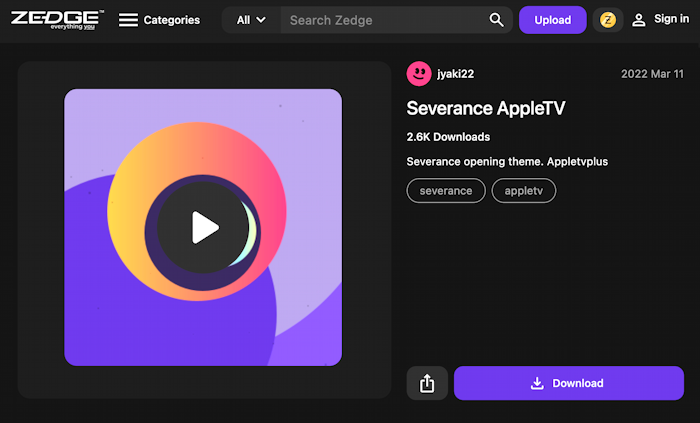Image resolution: width=700 pixels, height=423 pixels.
Task: Click Sign in link
Action: pyautogui.click(x=660, y=19)
